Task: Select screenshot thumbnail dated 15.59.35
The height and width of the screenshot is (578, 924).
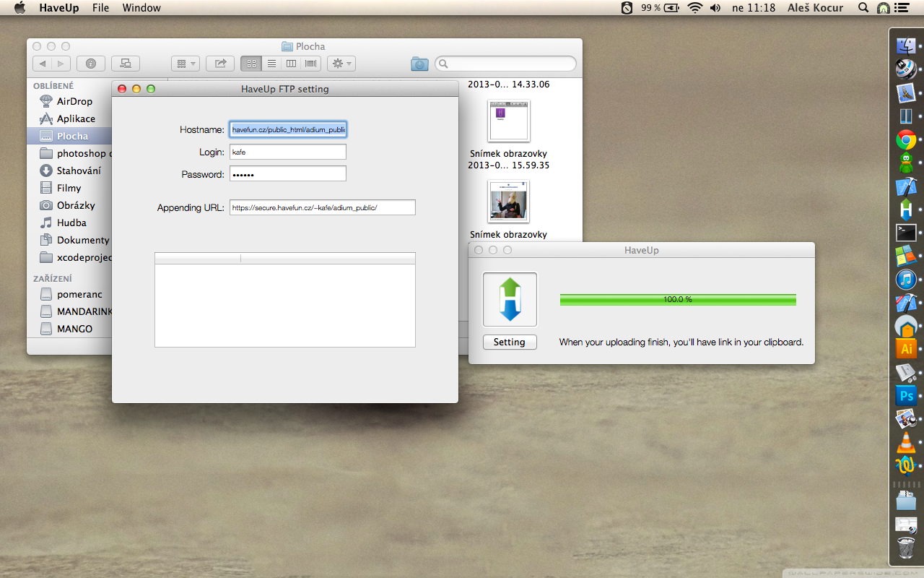Action: 509,121
